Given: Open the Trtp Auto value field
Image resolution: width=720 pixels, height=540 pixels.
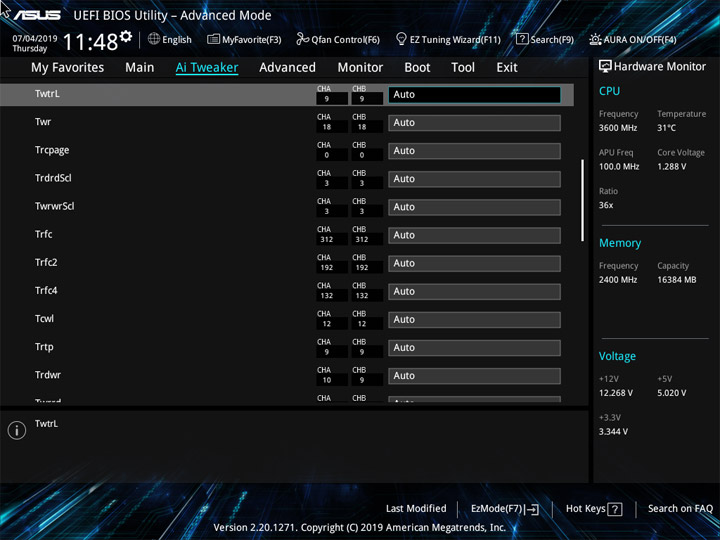Looking at the screenshot, I should pyautogui.click(x=474, y=348).
